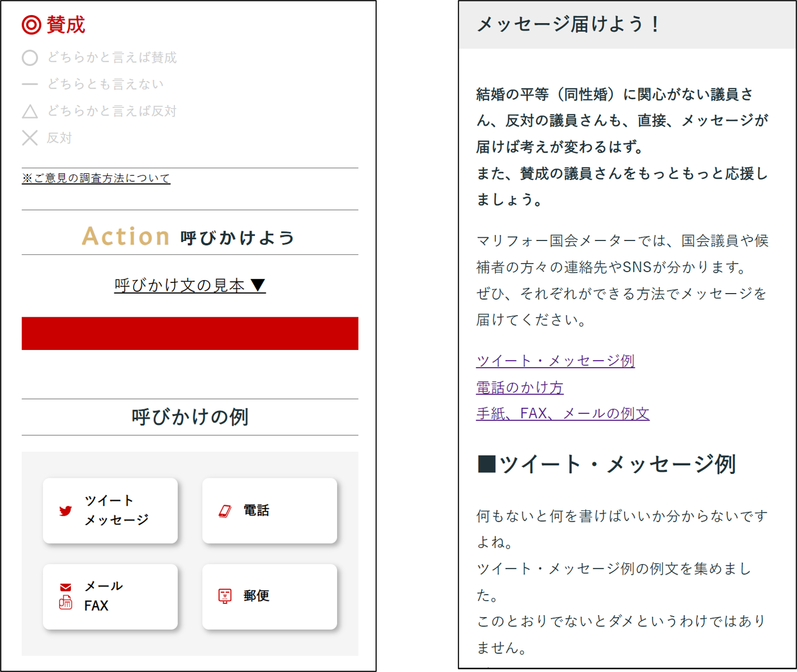Click the solid red bar button

190,333
